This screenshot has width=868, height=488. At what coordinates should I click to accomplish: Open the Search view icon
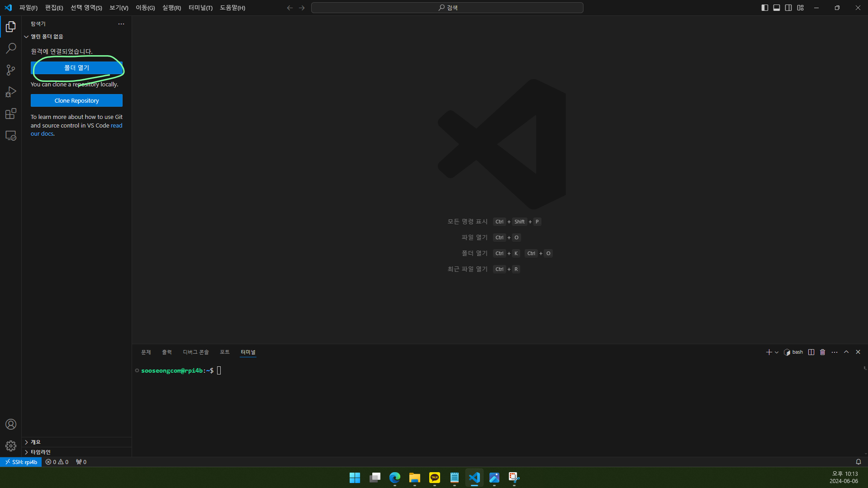pyautogui.click(x=11, y=48)
